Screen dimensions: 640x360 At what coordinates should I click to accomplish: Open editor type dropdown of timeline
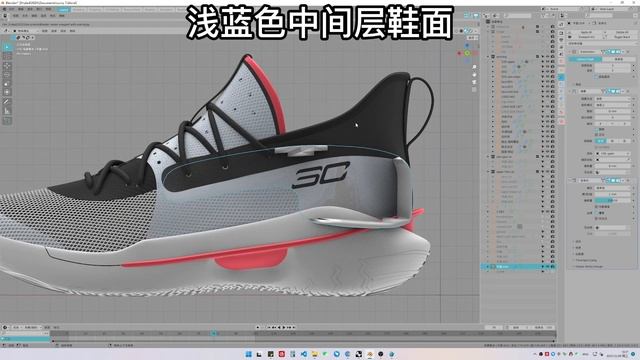coord(6,327)
